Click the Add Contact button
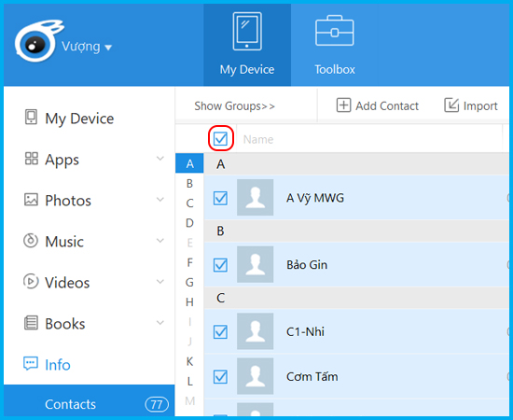This screenshot has width=513, height=420. tap(378, 105)
